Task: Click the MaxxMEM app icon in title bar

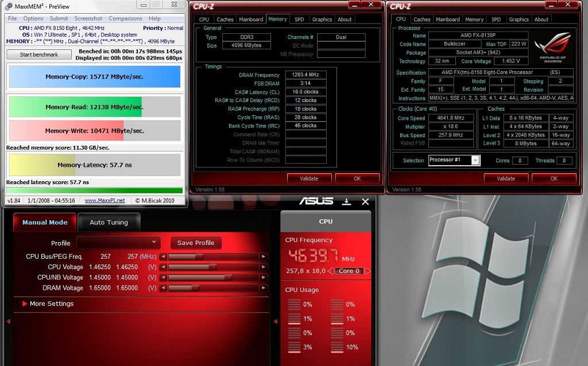Action: 9,6
